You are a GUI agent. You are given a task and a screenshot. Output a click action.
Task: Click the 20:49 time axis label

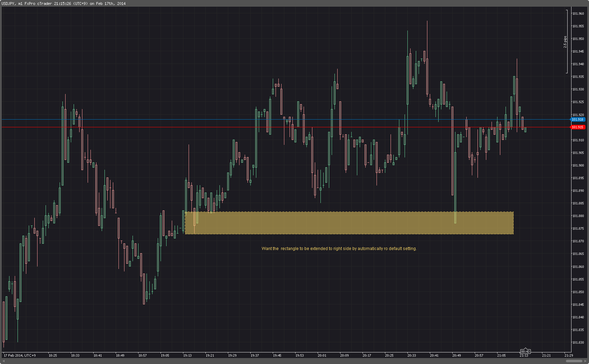point(456,356)
